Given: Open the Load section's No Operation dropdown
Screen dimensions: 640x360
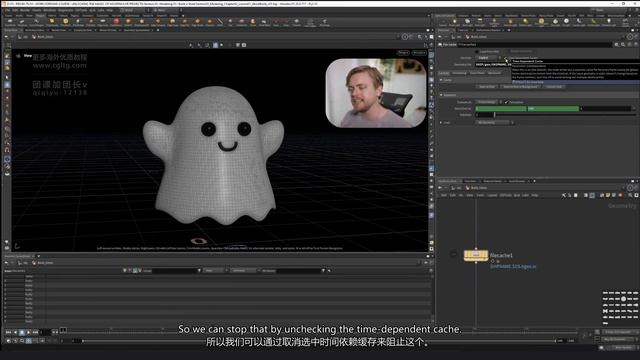Looking at the screenshot, I should point(495,122).
